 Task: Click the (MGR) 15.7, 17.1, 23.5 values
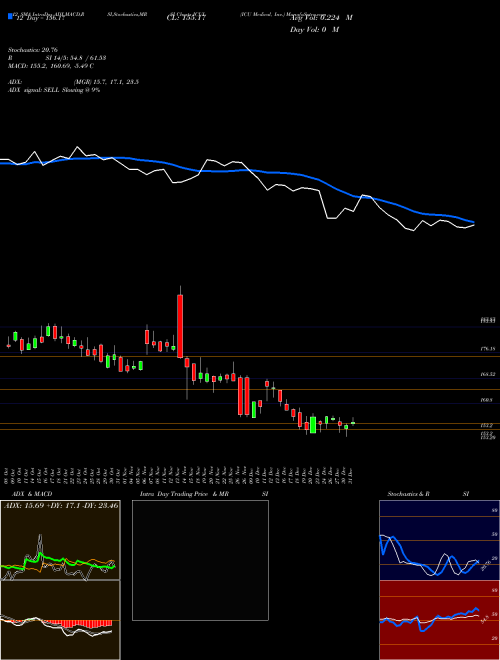coord(106,82)
